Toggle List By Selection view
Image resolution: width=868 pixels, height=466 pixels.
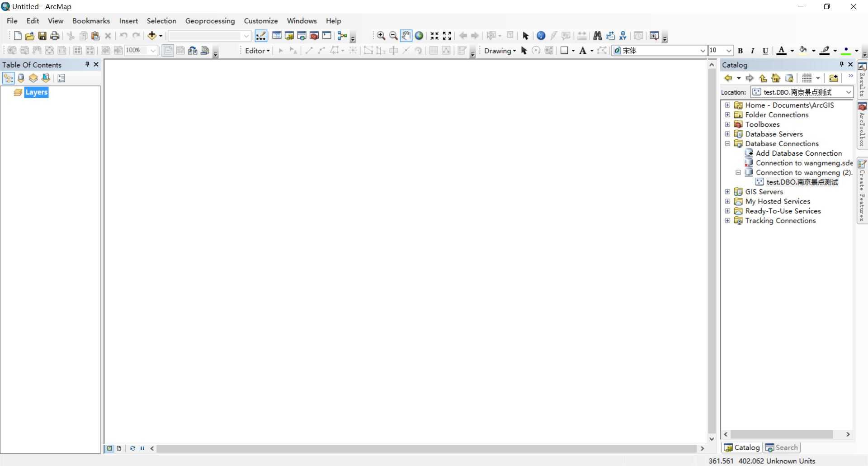[x=46, y=78]
